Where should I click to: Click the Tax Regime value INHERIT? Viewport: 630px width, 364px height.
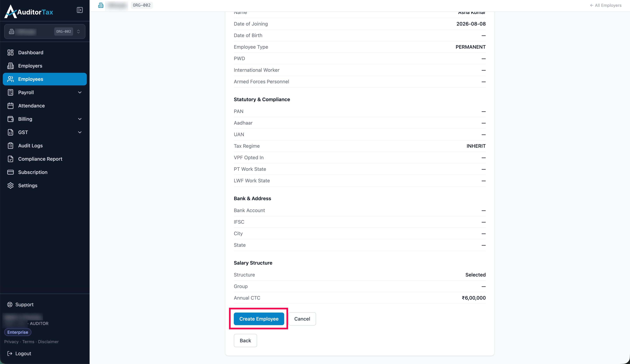click(476, 146)
